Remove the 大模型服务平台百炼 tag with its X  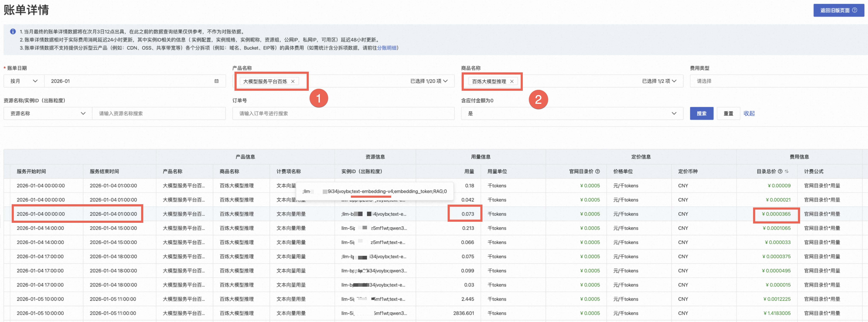click(293, 81)
